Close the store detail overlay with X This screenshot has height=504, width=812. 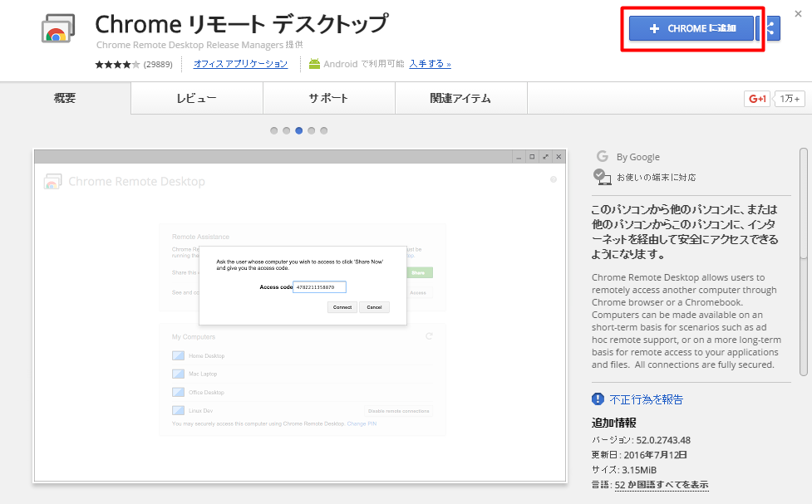click(x=798, y=14)
